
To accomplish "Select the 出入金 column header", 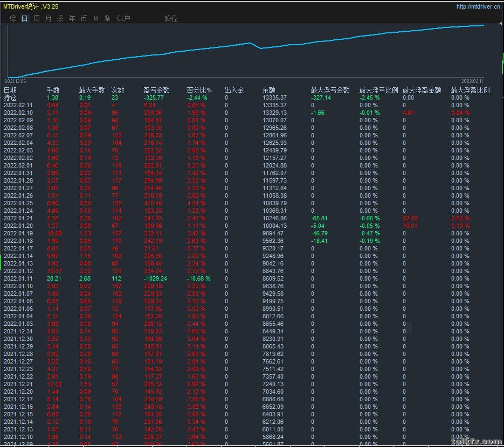I will pos(234,90).
